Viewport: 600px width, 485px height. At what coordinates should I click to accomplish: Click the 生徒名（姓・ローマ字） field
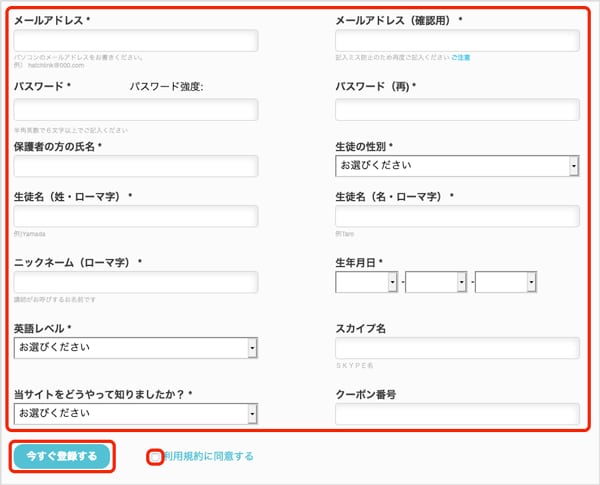(136, 217)
